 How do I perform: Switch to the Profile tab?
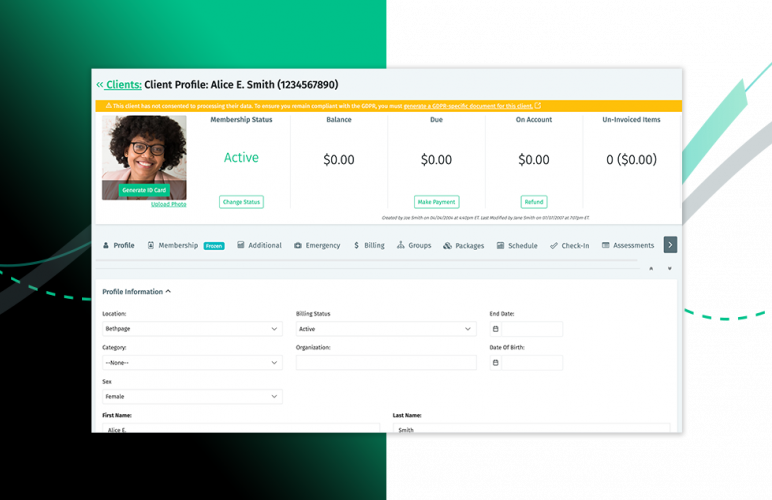[x=119, y=245]
